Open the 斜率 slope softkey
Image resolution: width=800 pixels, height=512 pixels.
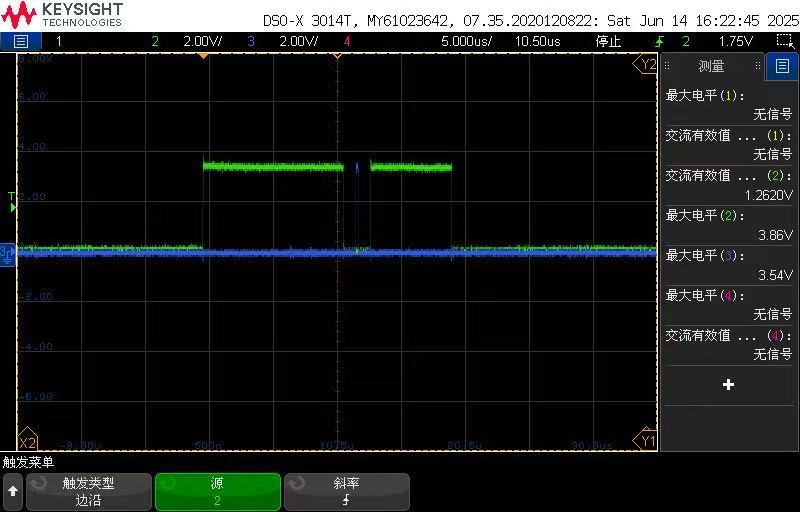click(x=347, y=492)
